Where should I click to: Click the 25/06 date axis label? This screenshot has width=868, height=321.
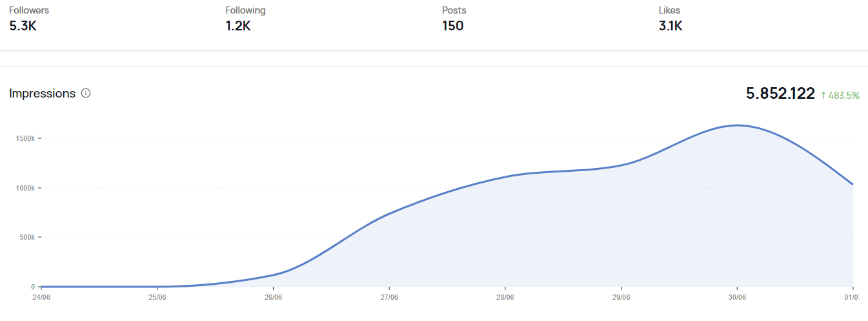157,298
